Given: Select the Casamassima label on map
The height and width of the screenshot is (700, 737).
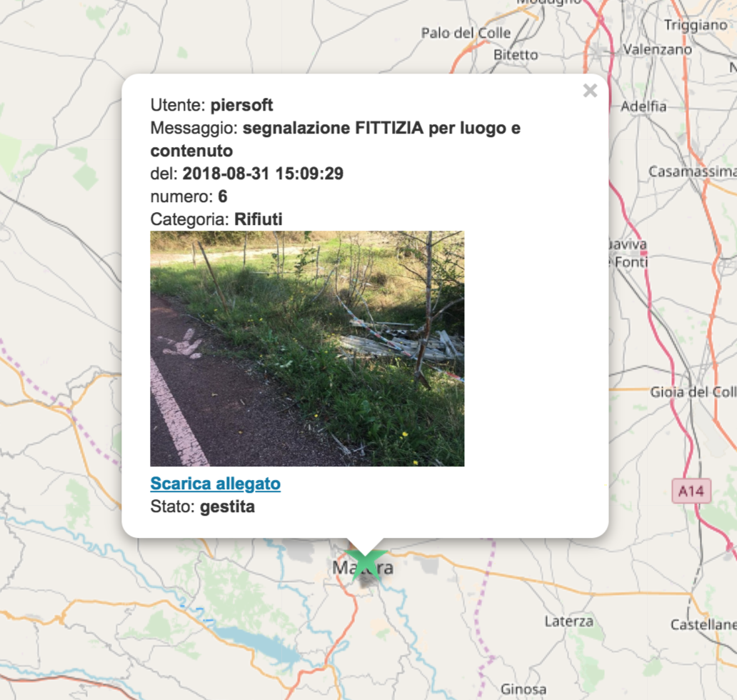Looking at the screenshot, I should [692, 171].
